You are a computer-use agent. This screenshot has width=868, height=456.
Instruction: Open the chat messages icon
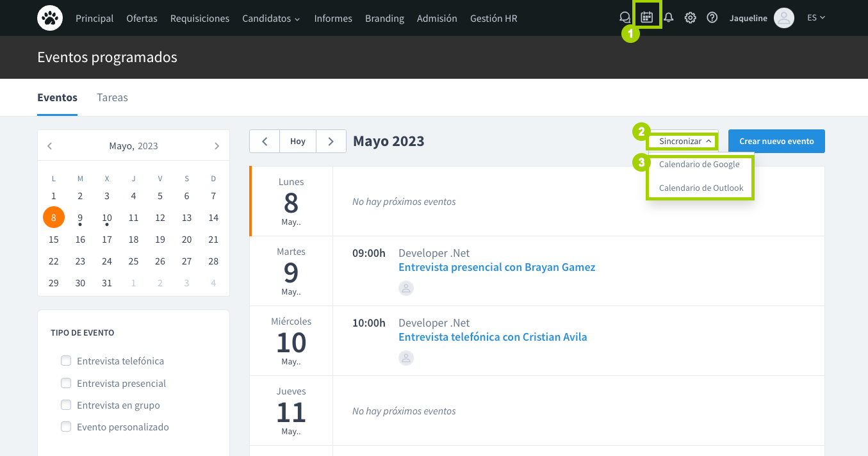pyautogui.click(x=625, y=18)
